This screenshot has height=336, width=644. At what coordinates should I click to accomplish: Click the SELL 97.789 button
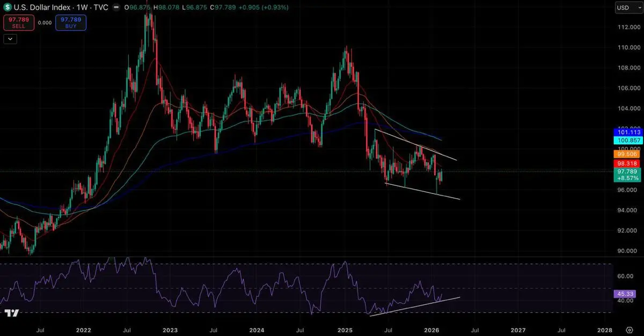[x=19, y=23]
